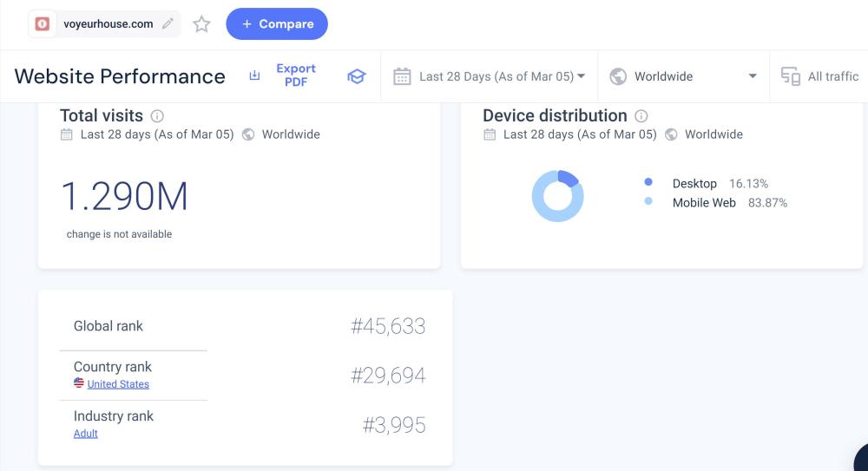Click Export PDF
The image size is (868, 471).
pyautogui.click(x=295, y=75)
